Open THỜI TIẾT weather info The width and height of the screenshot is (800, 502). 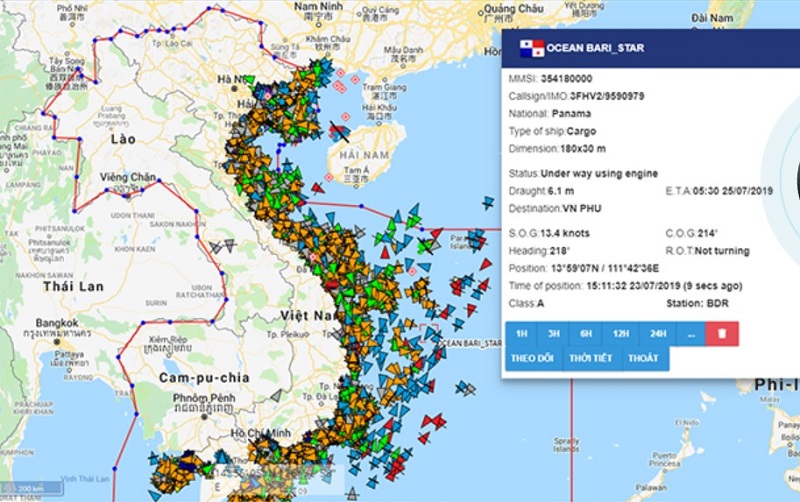point(590,358)
